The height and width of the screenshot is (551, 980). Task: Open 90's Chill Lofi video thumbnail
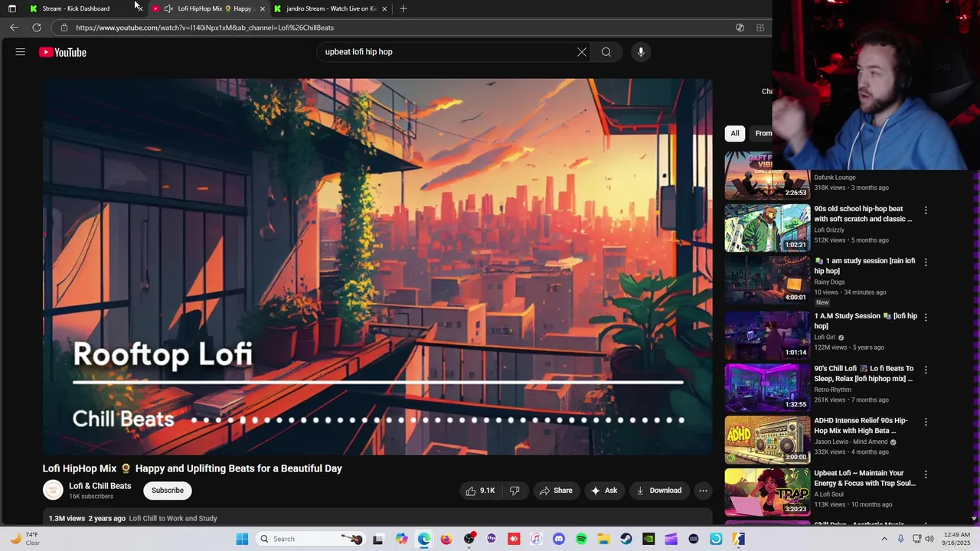[x=767, y=388]
